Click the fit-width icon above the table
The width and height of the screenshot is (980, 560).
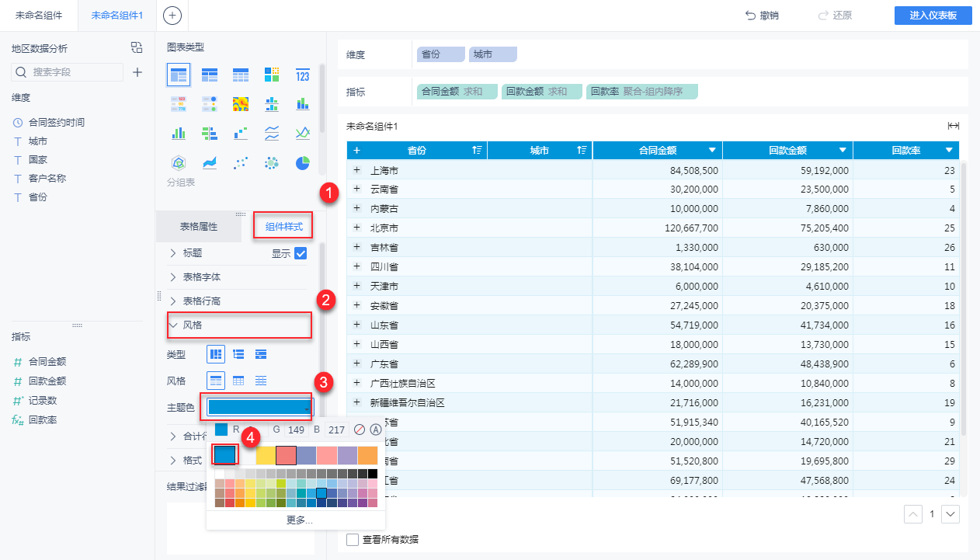[954, 126]
